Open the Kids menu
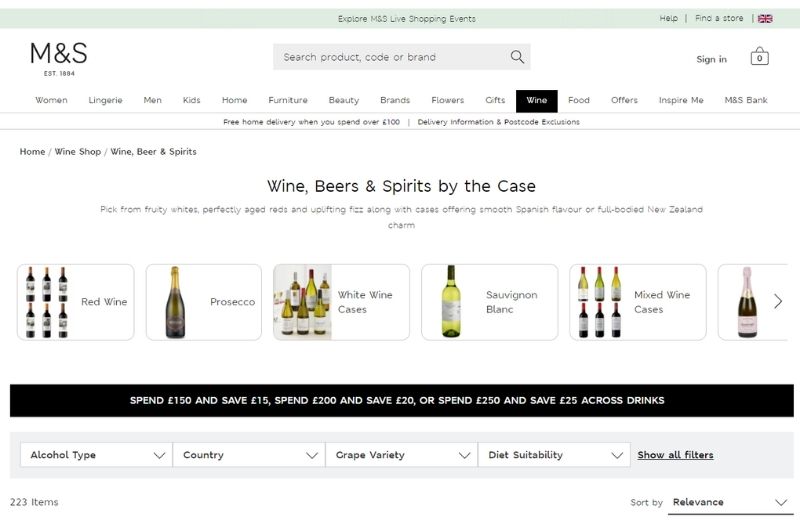 [x=191, y=100]
